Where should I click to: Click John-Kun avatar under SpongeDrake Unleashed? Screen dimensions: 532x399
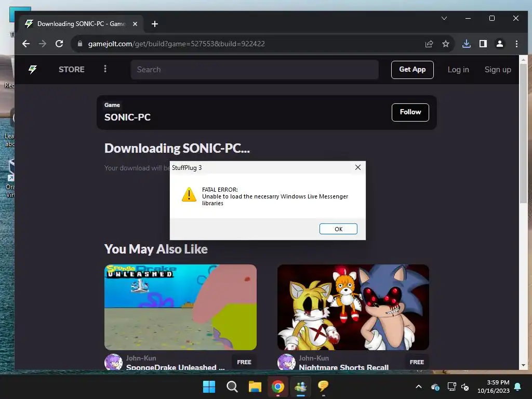tap(113, 362)
